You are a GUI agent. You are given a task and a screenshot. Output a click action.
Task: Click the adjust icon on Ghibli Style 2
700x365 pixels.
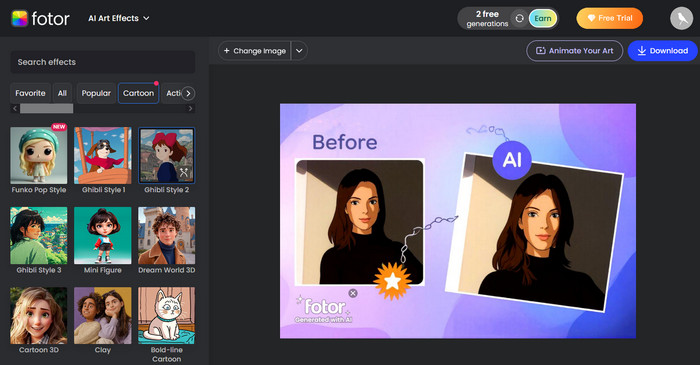(x=183, y=173)
